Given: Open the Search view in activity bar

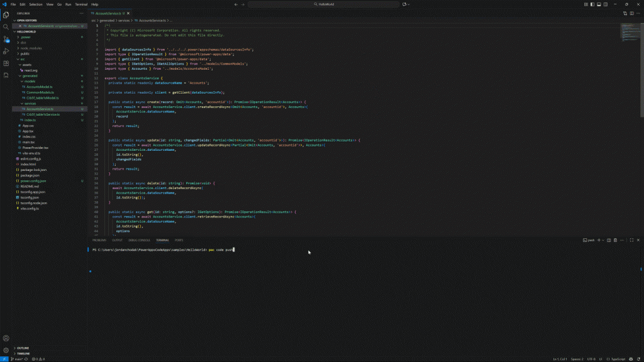Looking at the screenshot, I should click(x=6, y=26).
